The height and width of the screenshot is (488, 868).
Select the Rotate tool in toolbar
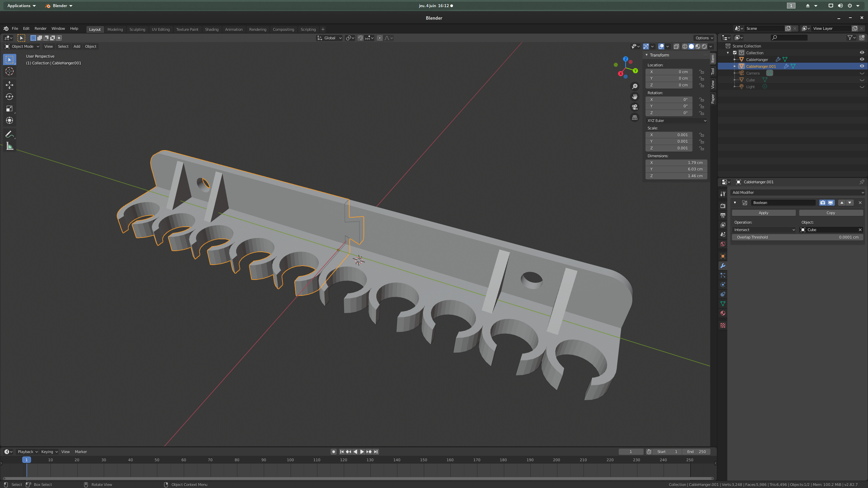tap(9, 97)
